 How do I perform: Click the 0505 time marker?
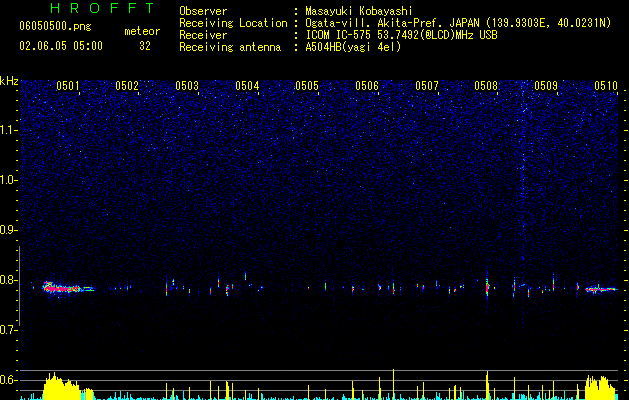(307, 86)
